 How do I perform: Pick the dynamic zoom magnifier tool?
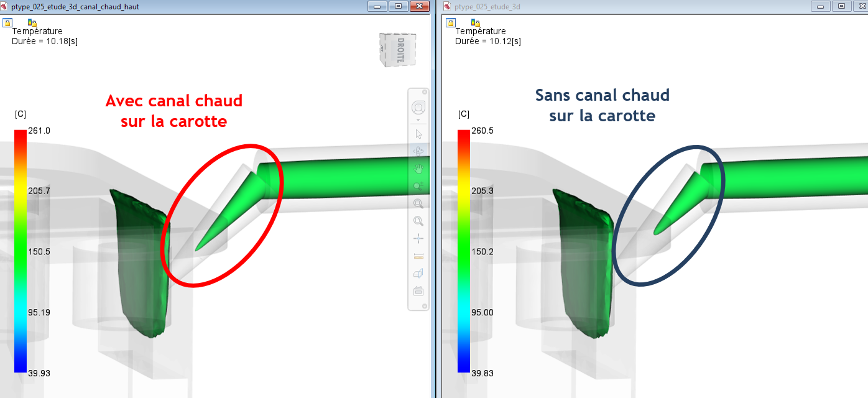click(x=418, y=185)
